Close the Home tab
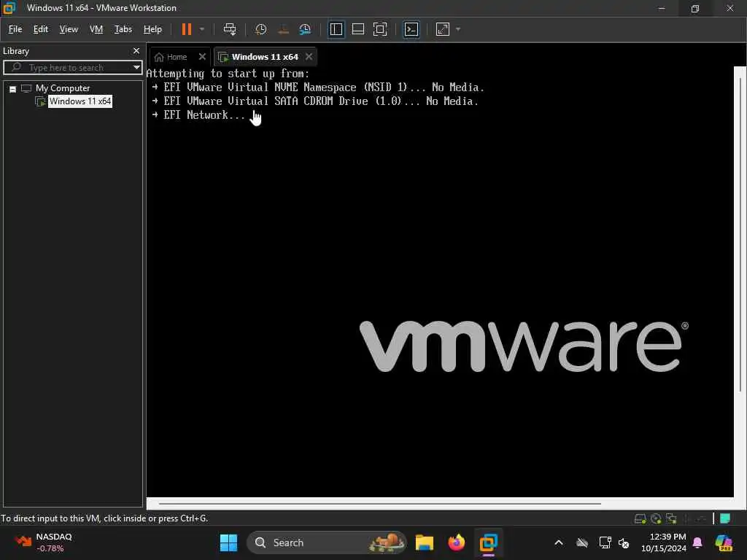The height and width of the screenshot is (560, 747). [202, 57]
